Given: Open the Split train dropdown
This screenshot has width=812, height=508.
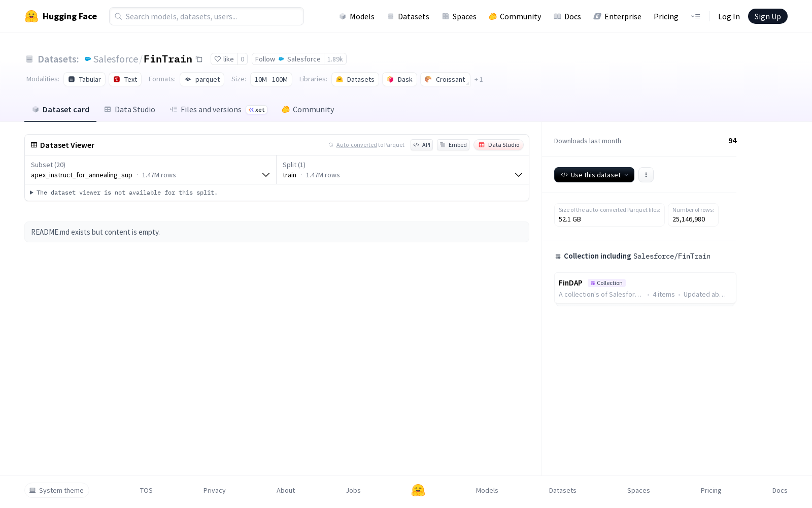Looking at the screenshot, I should tap(402, 170).
